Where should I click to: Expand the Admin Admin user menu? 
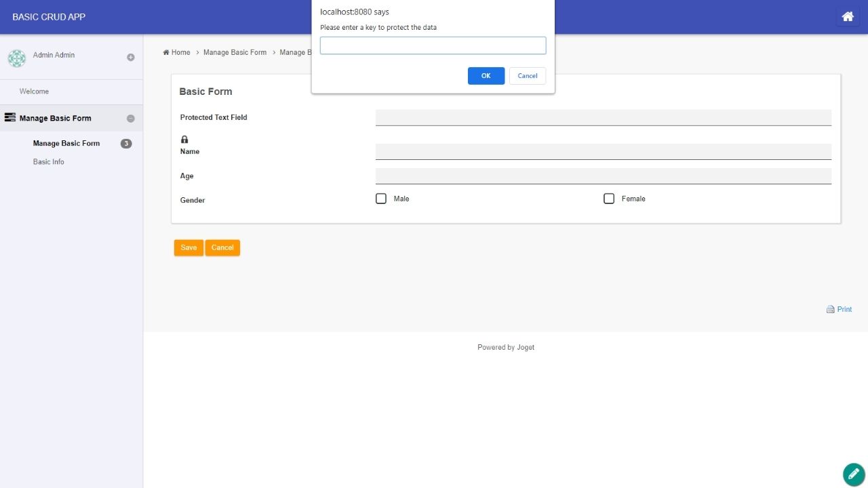(131, 58)
